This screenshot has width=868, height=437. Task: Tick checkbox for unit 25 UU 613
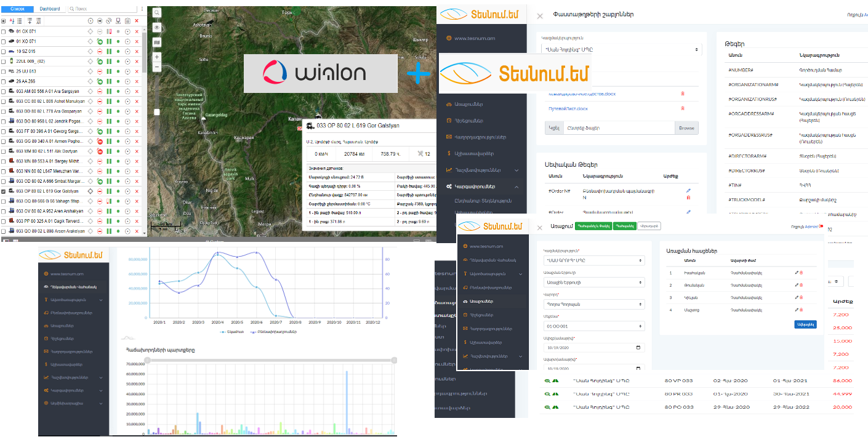coord(4,71)
